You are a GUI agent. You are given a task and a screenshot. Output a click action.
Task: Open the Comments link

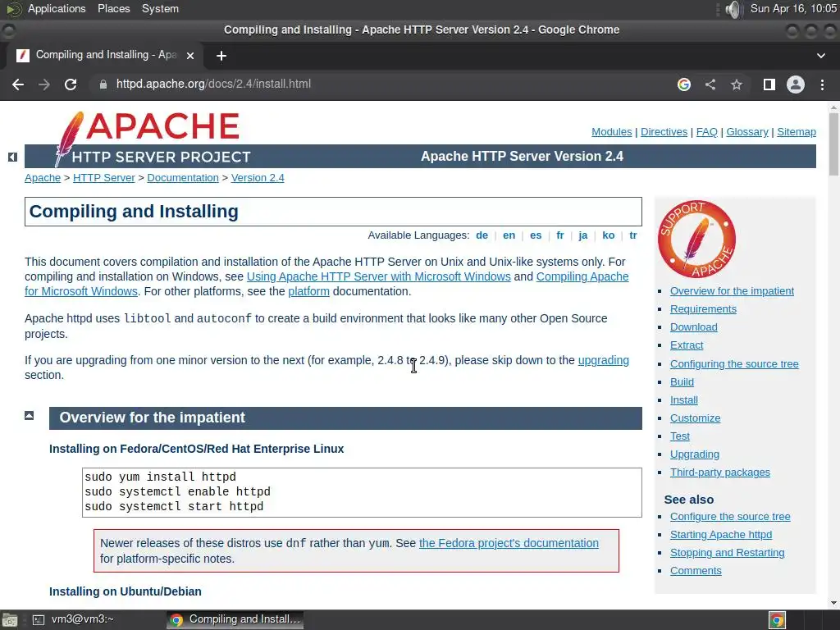696,571
